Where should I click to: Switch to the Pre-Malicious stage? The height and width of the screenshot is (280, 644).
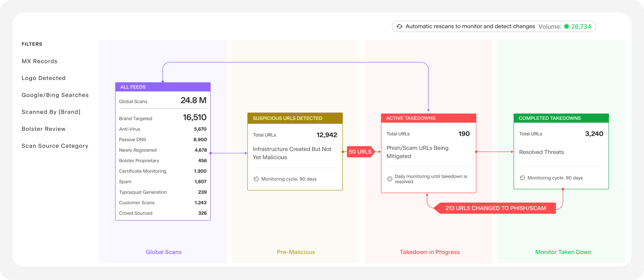point(296,252)
